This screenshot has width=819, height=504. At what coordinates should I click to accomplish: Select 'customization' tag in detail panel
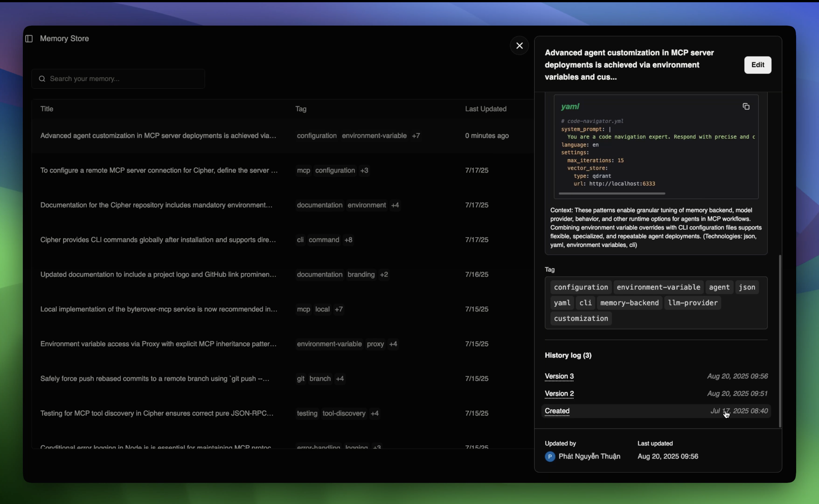tap(581, 318)
